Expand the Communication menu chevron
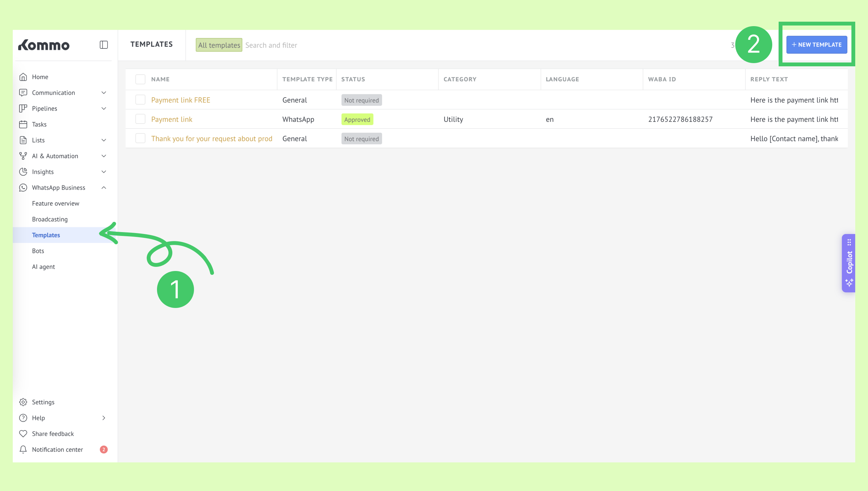This screenshot has width=868, height=491. click(x=104, y=93)
